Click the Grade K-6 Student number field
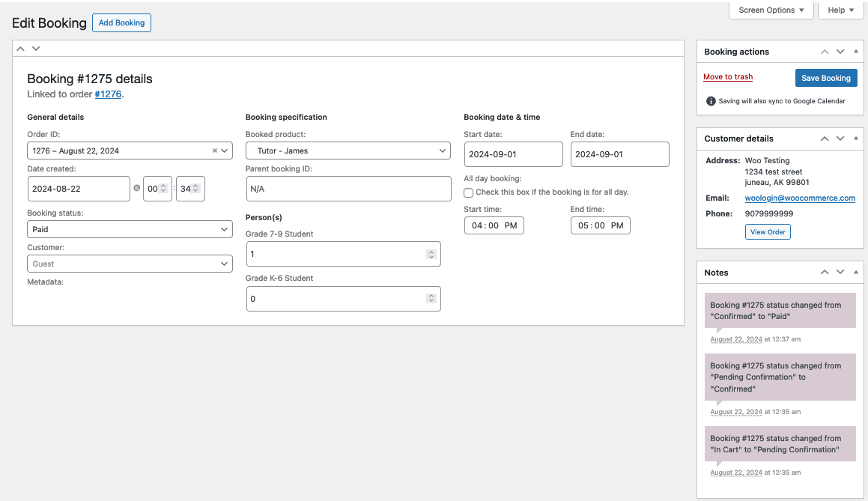Image resolution: width=868 pixels, height=501 pixels. [343, 299]
